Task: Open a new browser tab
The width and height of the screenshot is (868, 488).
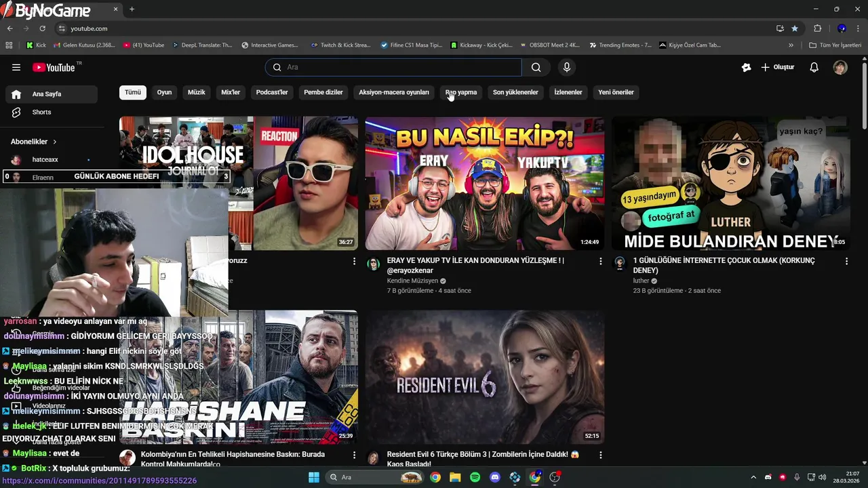Action: coord(132,9)
